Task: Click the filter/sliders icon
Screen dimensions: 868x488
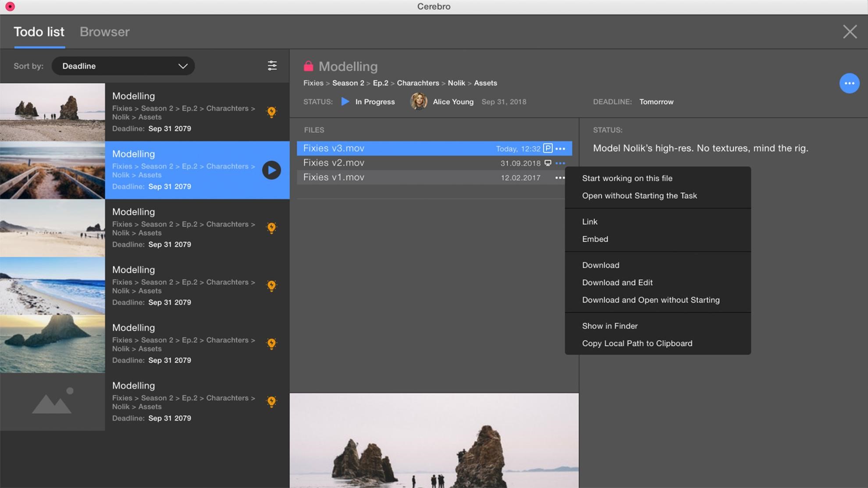Action: coord(272,66)
